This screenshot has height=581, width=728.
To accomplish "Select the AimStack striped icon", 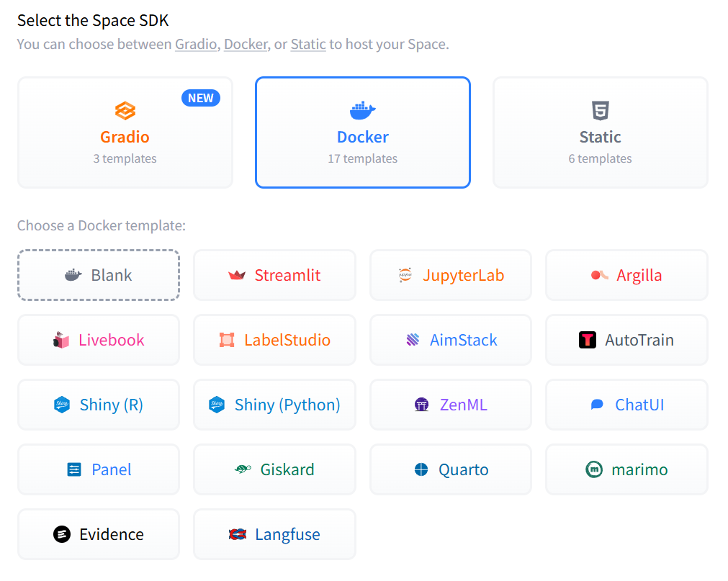I will tap(413, 340).
